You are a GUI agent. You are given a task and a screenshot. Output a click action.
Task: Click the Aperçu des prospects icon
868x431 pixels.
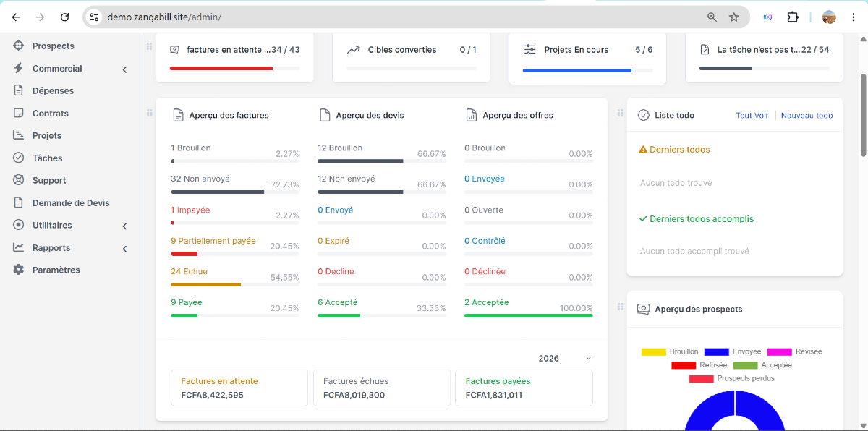(643, 309)
